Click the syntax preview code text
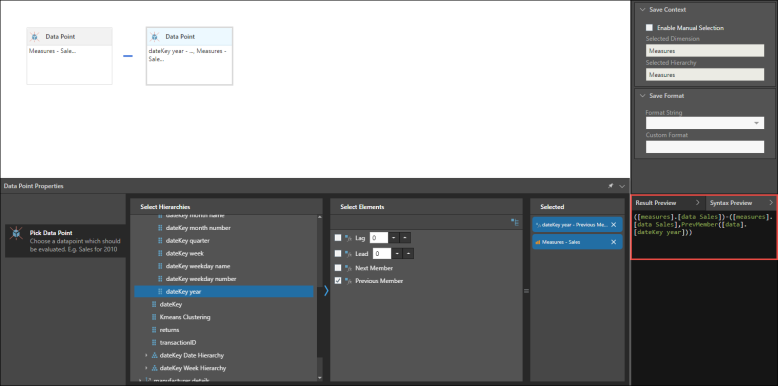The image size is (778, 386). [x=704, y=225]
